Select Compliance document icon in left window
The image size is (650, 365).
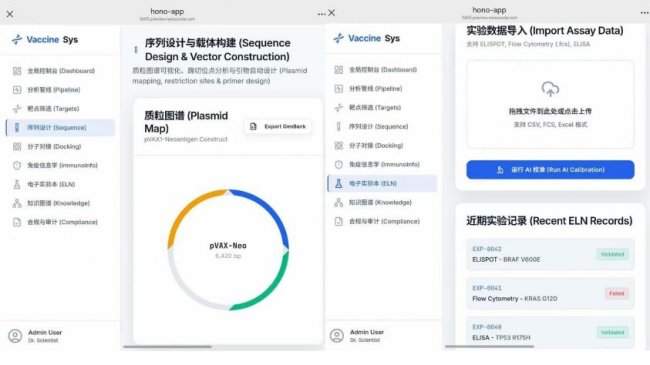17,222
